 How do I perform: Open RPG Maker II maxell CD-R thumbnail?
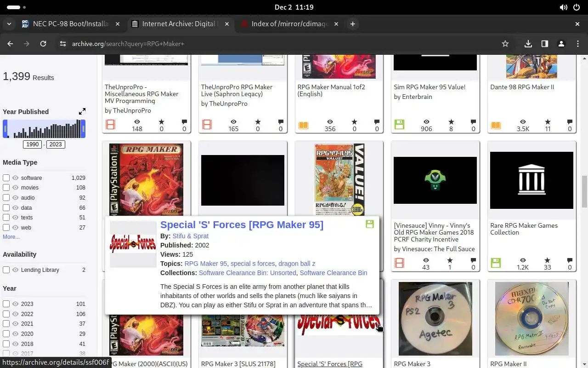[x=531, y=319]
